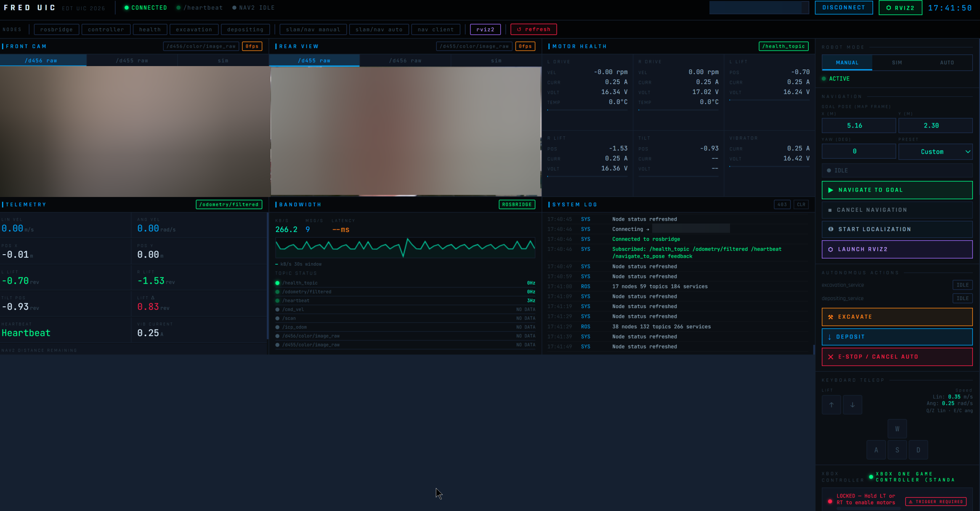Click the lift up arrow key
Image resolution: width=980 pixels, height=511 pixels.
tap(831, 405)
